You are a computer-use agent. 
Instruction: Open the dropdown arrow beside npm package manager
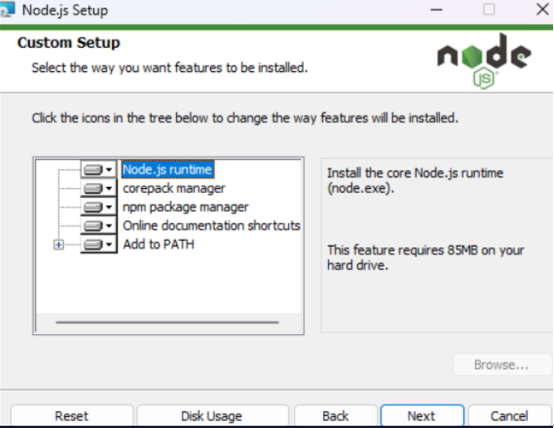[x=109, y=207]
